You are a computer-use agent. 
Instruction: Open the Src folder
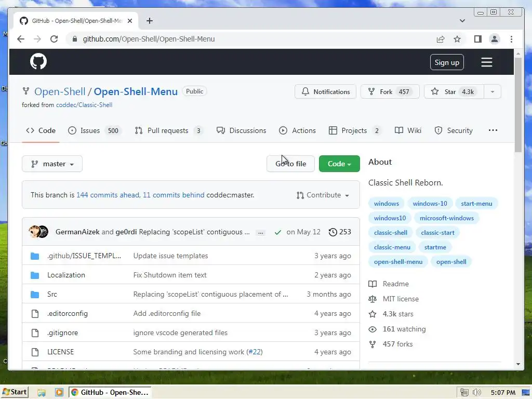coord(52,294)
